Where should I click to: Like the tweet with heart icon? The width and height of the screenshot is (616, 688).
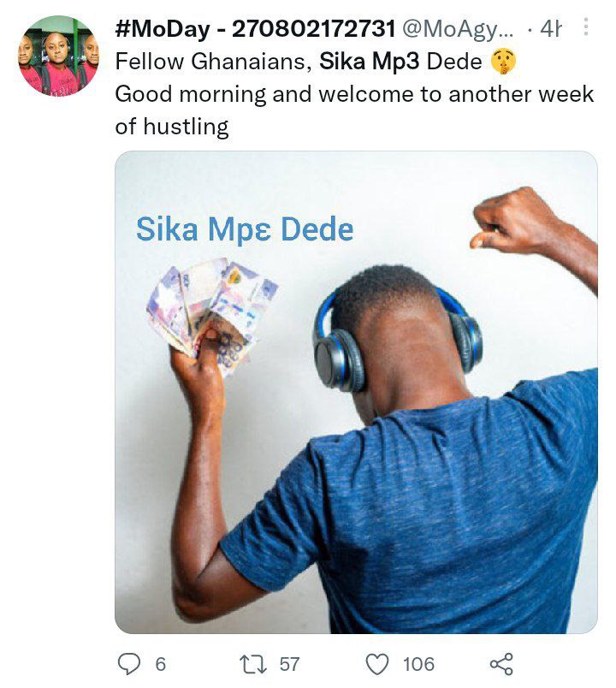click(377, 664)
